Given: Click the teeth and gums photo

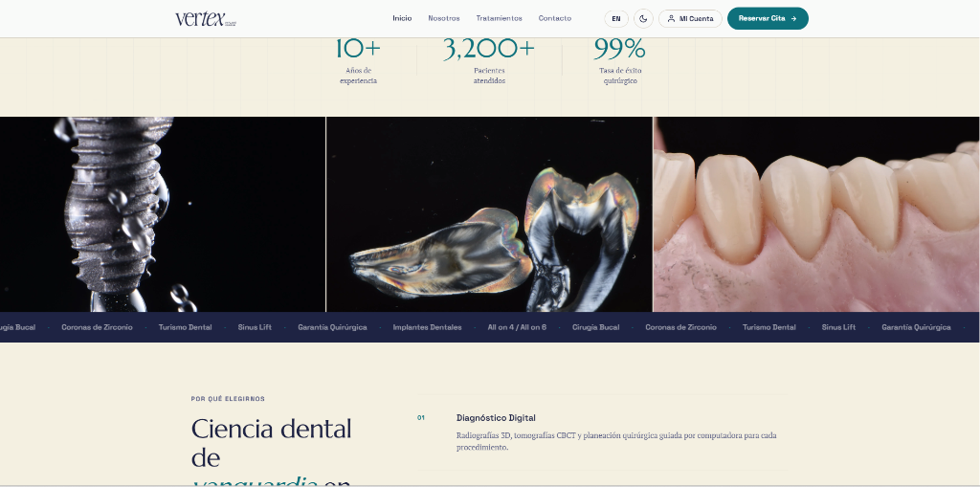Looking at the screenshot, I should (x=816, y=214).
